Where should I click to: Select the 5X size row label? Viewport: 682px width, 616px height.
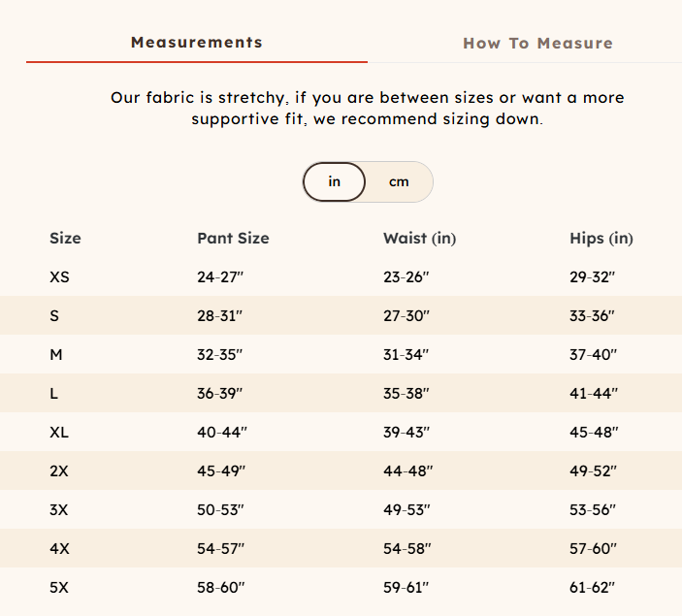(59, 588)
